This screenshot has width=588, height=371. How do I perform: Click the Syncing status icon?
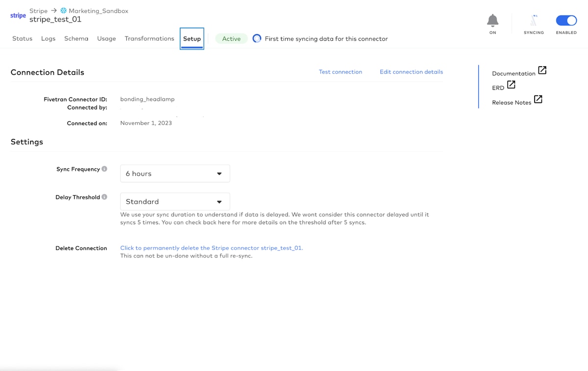534,20
